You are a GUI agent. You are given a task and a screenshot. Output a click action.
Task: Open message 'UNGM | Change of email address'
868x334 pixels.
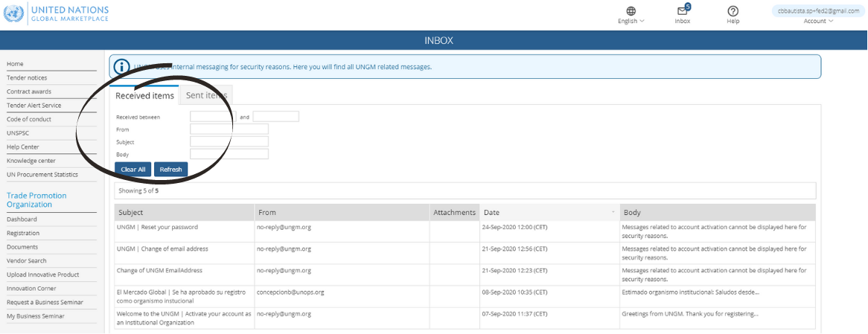[162, 249]
